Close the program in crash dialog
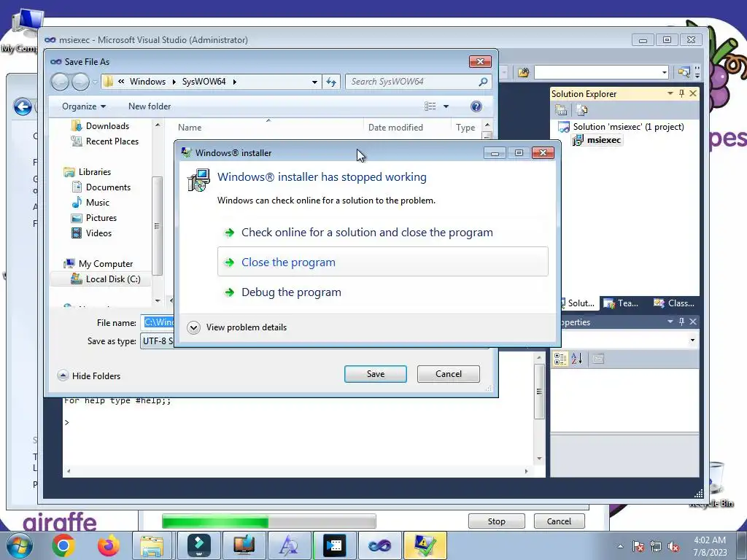 pos(382,262)
